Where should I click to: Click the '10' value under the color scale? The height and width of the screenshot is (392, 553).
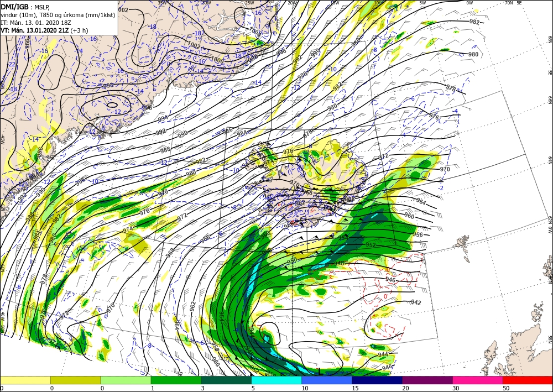coord(305,388)
